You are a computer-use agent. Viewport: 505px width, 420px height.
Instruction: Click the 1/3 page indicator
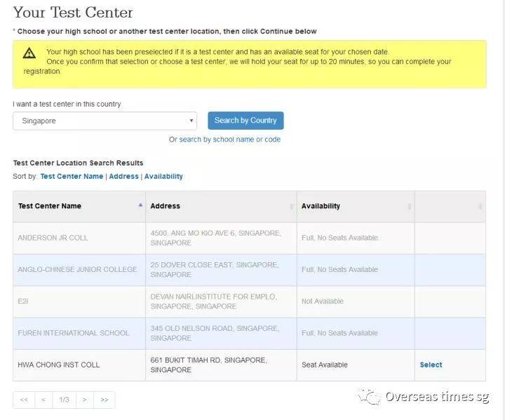pyautogui.click(x=64, y=400)
